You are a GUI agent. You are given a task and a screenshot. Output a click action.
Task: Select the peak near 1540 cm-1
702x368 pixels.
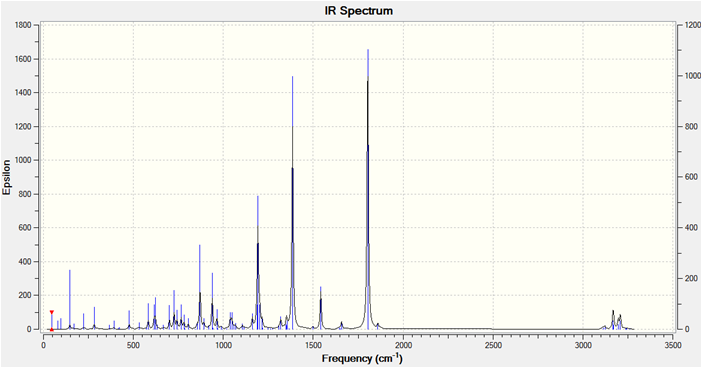(x=321, y=308)
